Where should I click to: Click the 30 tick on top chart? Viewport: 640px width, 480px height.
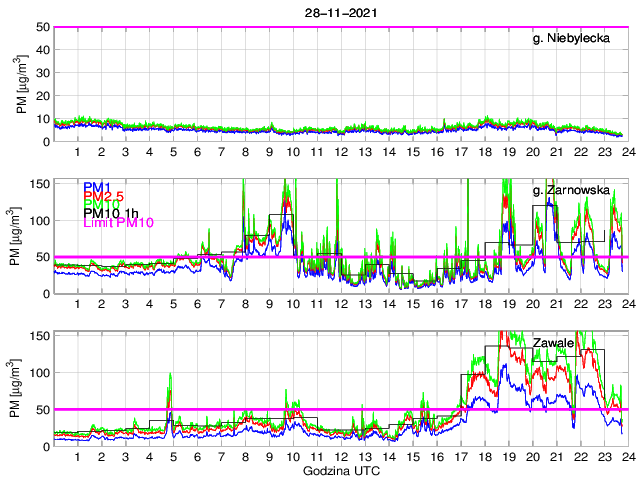coord(43,73)
